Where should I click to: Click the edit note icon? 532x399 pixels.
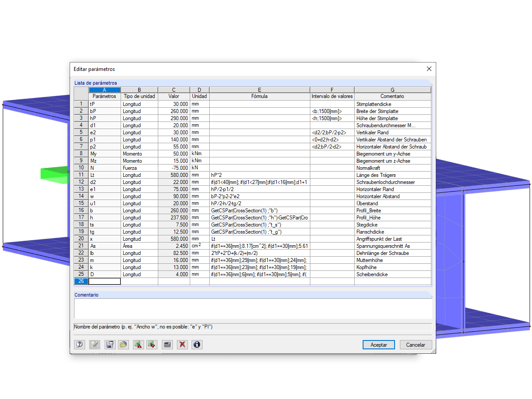tap(94, 344)
